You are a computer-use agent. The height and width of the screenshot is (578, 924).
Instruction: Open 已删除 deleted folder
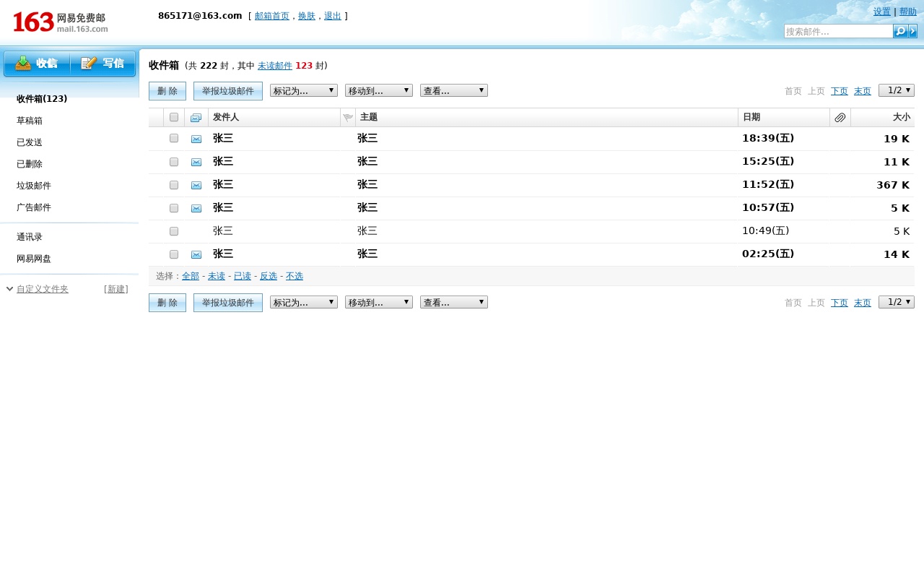(x=30, y=164)
